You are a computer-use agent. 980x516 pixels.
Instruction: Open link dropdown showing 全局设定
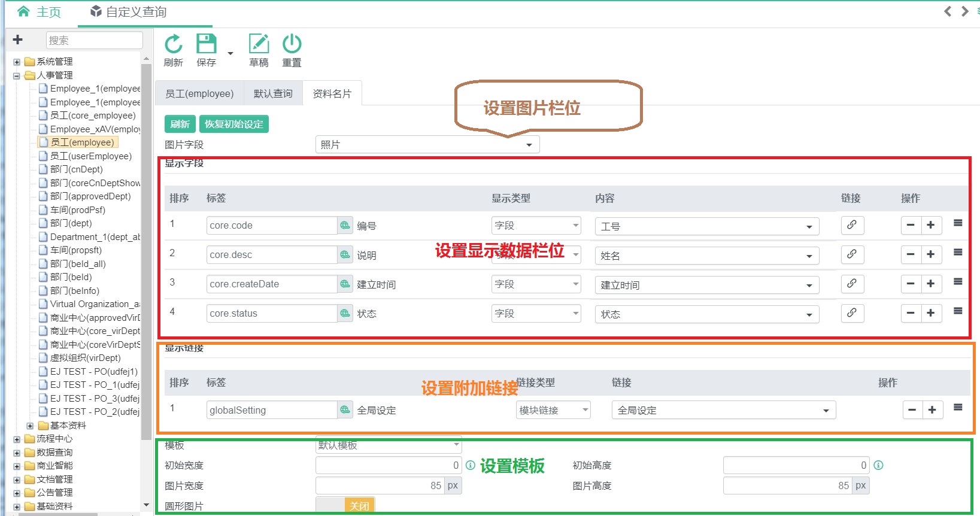724,410
